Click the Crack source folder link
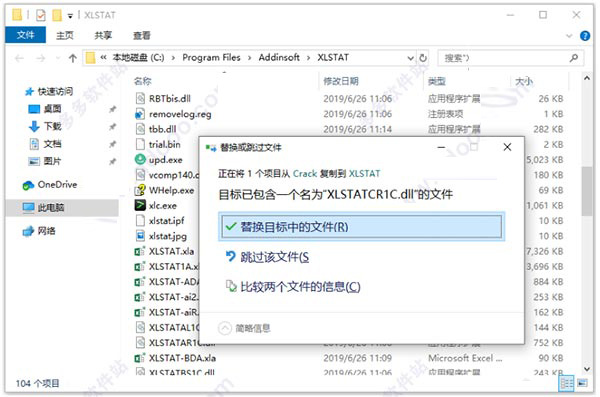Screen dimensions: 600x397 (x=305, y=173)
